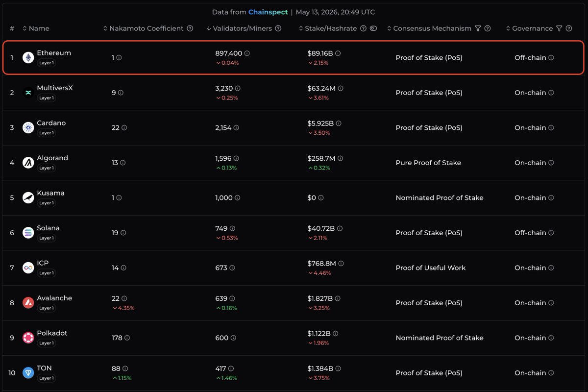Click the Layer 1 tag under Kusama
The width and height of the screenshot is (588, 392).
47,203
